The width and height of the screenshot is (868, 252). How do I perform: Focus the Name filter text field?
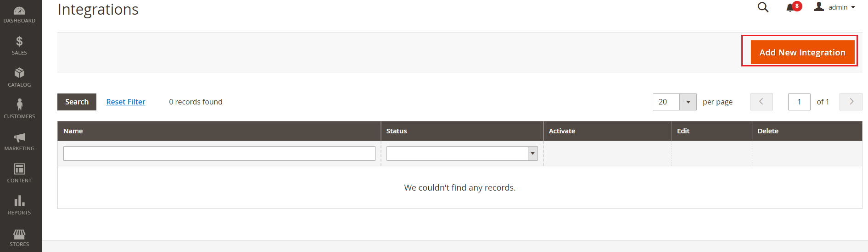pyautogui.click(x=219, y=153)
